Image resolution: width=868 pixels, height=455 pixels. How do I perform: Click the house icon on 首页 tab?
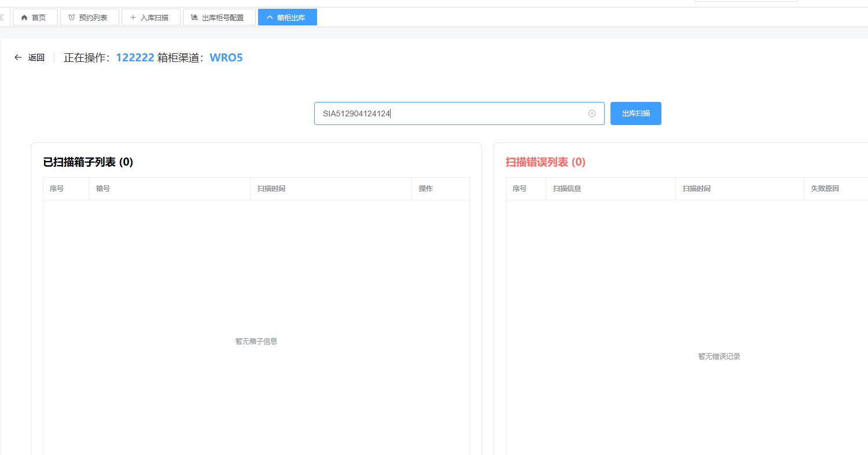[24, 17]
